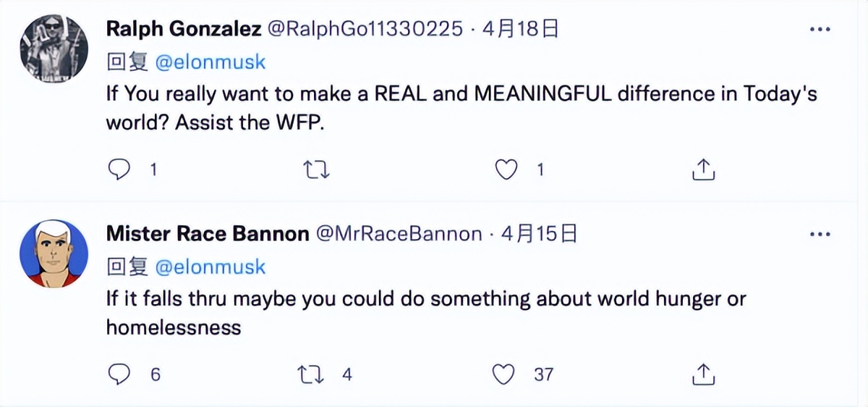Screen dimensions: 868x407
Task: Share Mister Race Bannon's tweet
Action: coord(703,374)
